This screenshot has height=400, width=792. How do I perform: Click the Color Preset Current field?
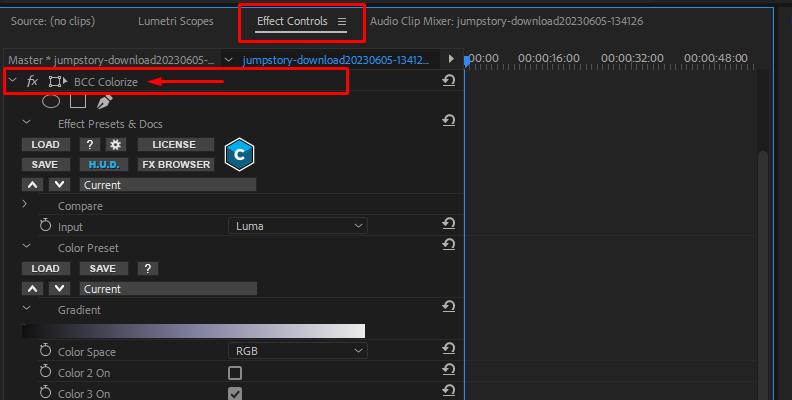pyautogui.click(x=168, y=289)
